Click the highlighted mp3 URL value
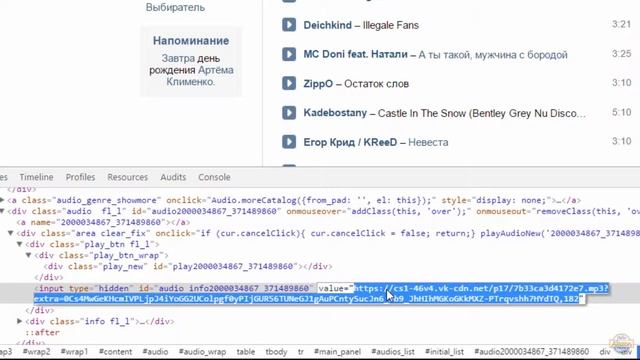The height and width of the screenshot is (360, 640). pyautogui.click(x=321, y=294)
